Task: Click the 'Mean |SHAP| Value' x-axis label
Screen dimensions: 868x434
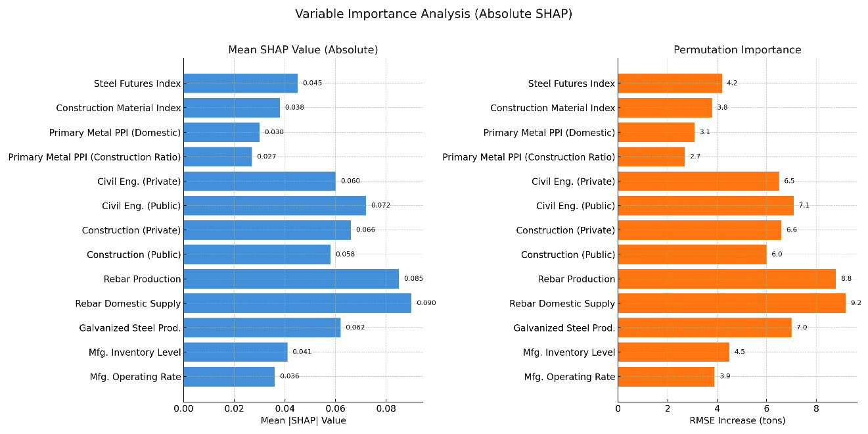Action: pyautogui.click(x=303, y=421)
